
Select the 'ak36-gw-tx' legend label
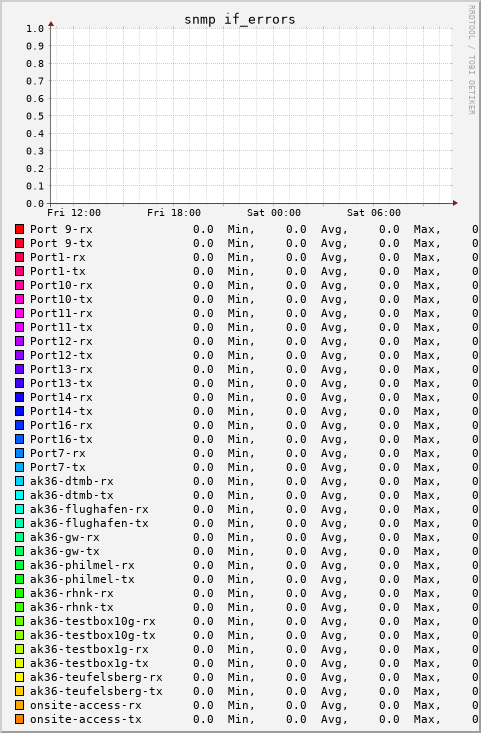click(65, 551)
